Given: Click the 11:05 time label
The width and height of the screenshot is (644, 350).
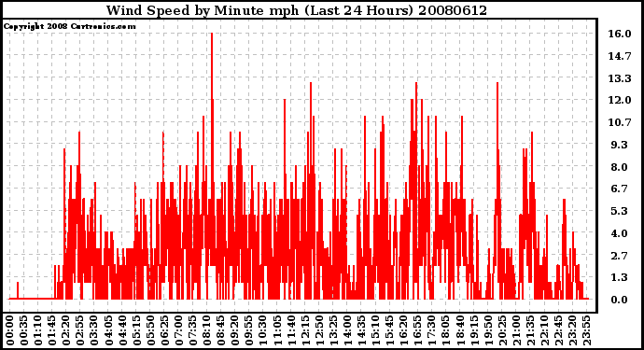Looking at the screenshot, I should coord(277,331).
